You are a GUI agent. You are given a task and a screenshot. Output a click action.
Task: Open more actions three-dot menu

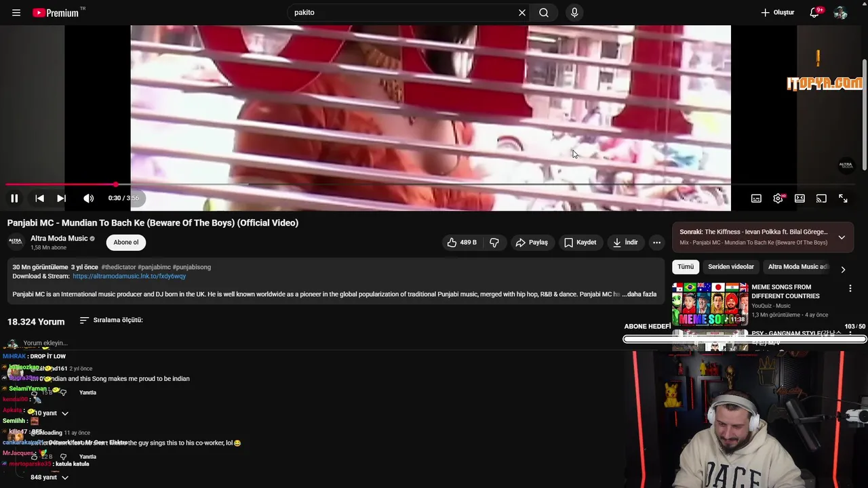(x=656, y=242)
